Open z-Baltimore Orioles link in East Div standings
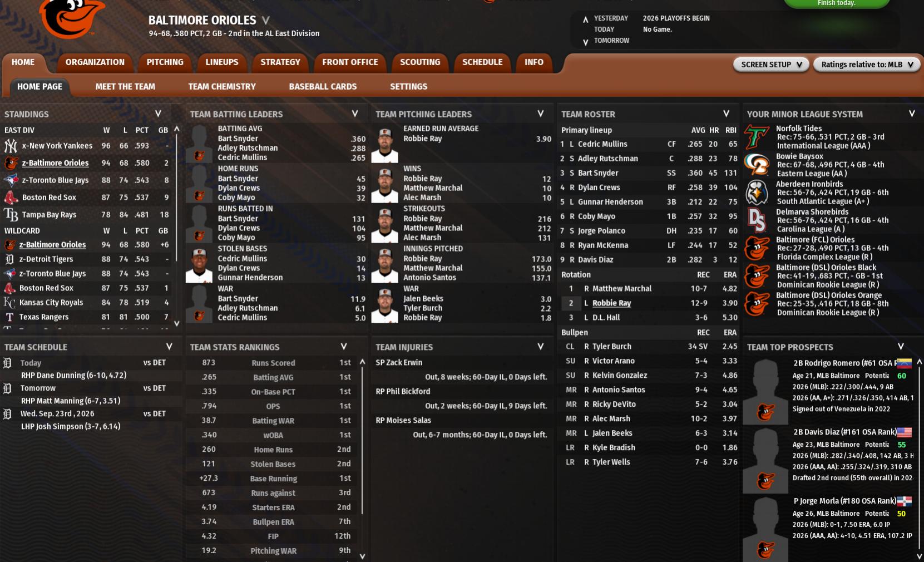This screenshot has width=924, height=562. point(55,163)
